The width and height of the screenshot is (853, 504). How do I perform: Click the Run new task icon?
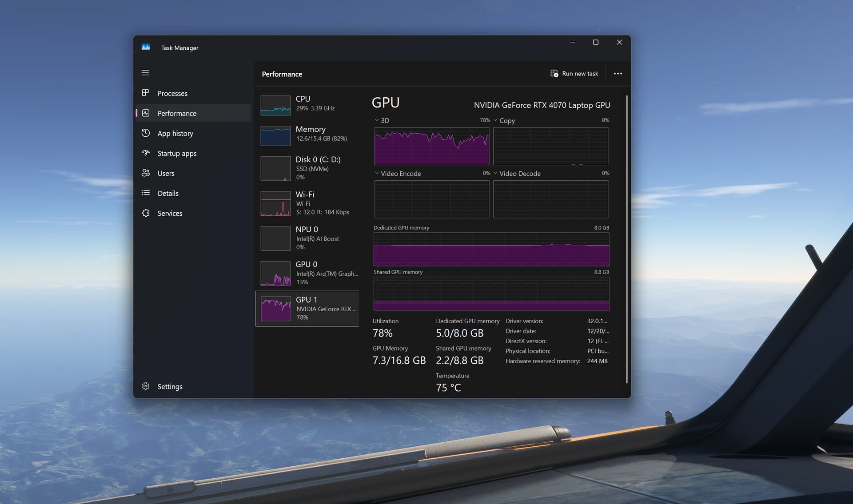pos(554,73)
